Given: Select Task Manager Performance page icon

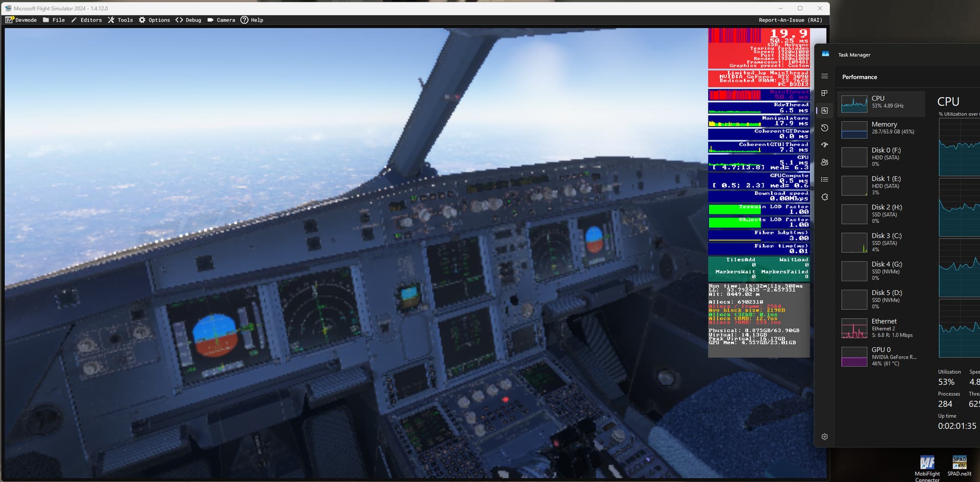Looking at the screenshot, I should [x=824, y=110].
